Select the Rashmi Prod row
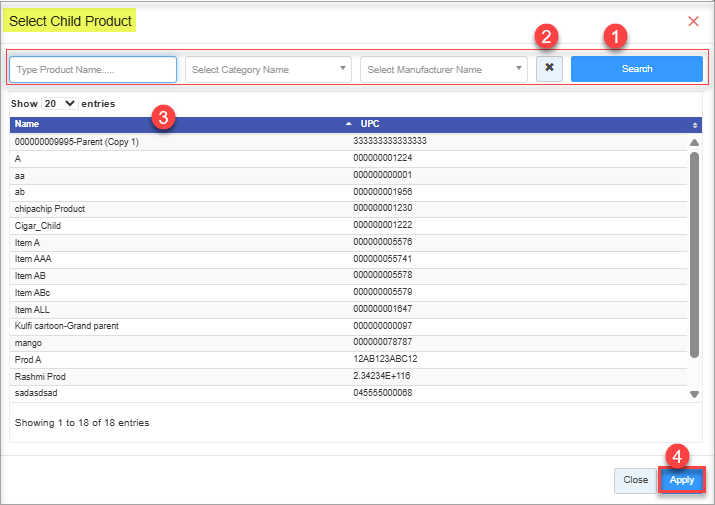The image size is (715, 505). point(348,377)
